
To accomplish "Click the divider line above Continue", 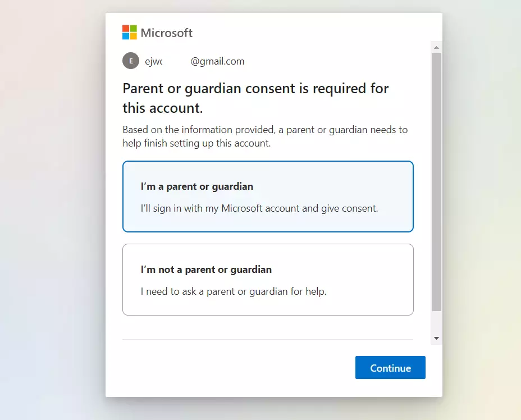I will coord(268,339).
